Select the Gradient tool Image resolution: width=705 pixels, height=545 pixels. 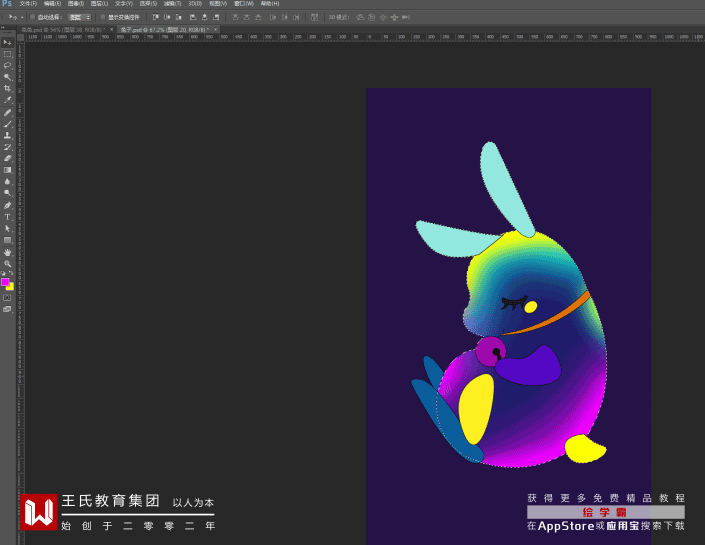point(7,170)
